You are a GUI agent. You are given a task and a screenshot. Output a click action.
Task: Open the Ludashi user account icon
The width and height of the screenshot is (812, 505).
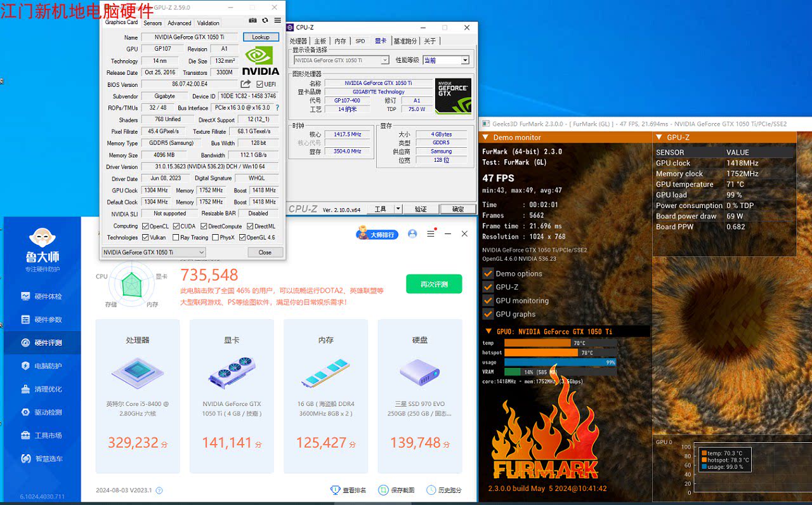412,234
